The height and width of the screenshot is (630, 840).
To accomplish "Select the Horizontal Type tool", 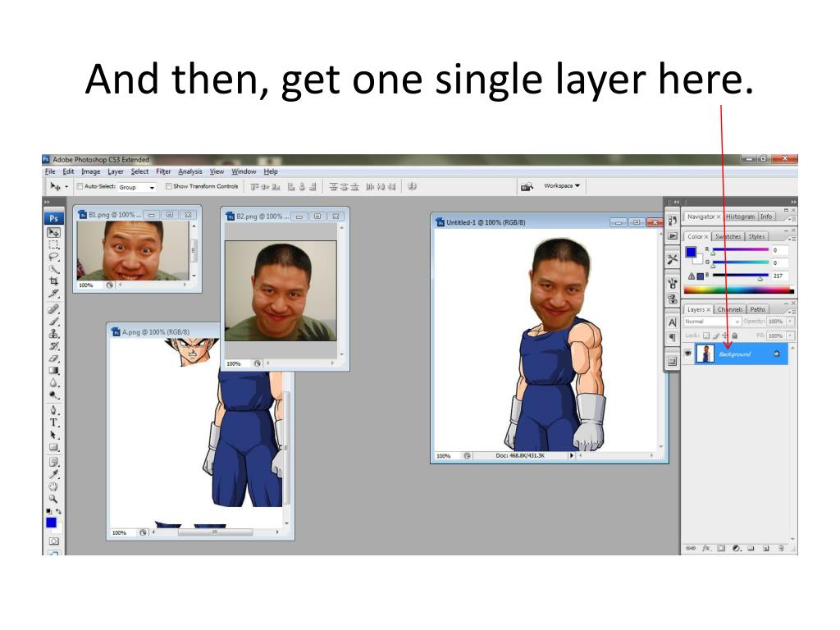I will click(53, 422).
